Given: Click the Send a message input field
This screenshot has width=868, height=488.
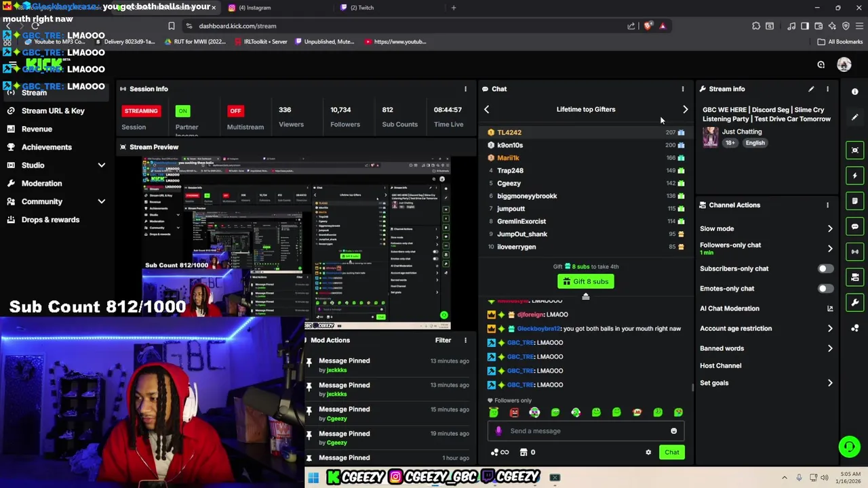Looking at the screenshot, I should pos(587,431).
